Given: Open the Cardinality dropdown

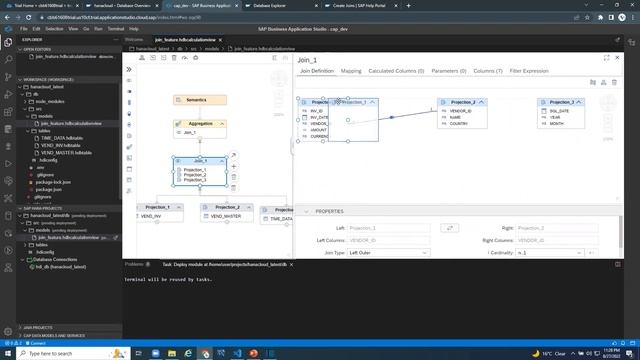Looking at the screenshot, I should click(x=550, y=253).
